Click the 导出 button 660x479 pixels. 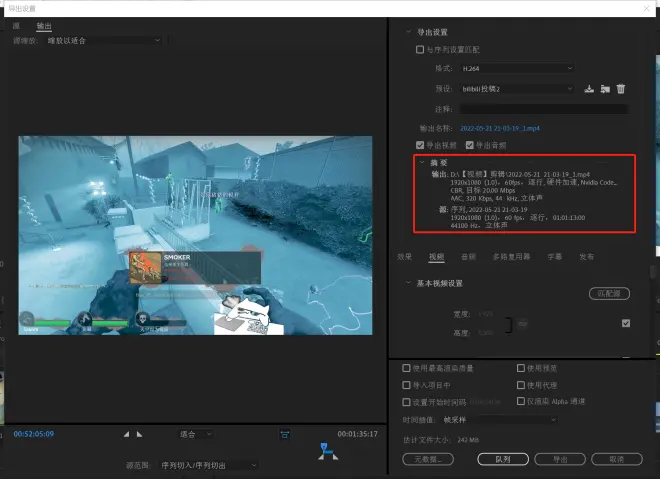pyautogui.click(x=560, y=459)
